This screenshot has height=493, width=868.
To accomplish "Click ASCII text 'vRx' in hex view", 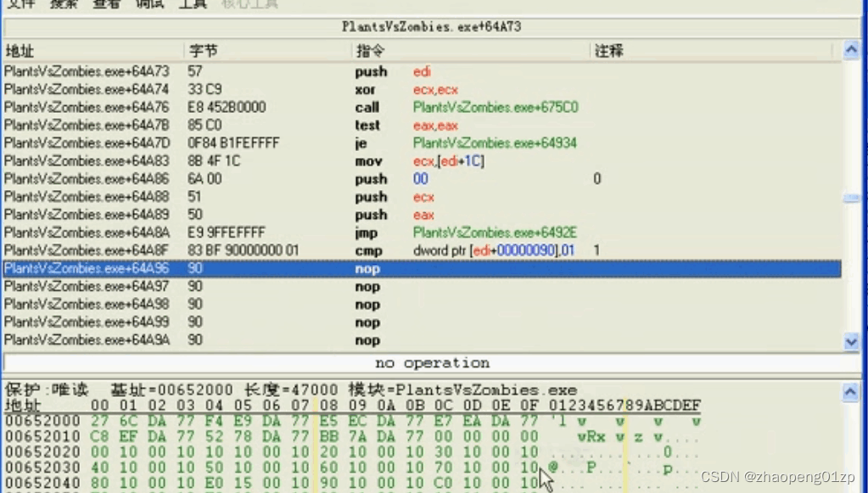I will pos(591,436).
